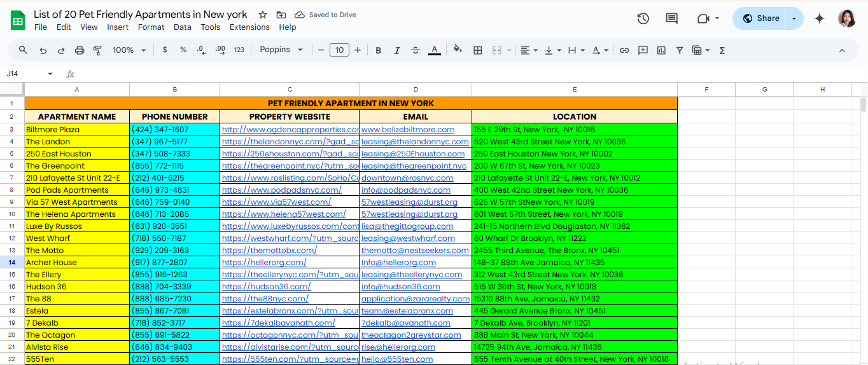This screenshot has height=365, width=868.
Task: Click the Share button
Action: coord(760,18)
